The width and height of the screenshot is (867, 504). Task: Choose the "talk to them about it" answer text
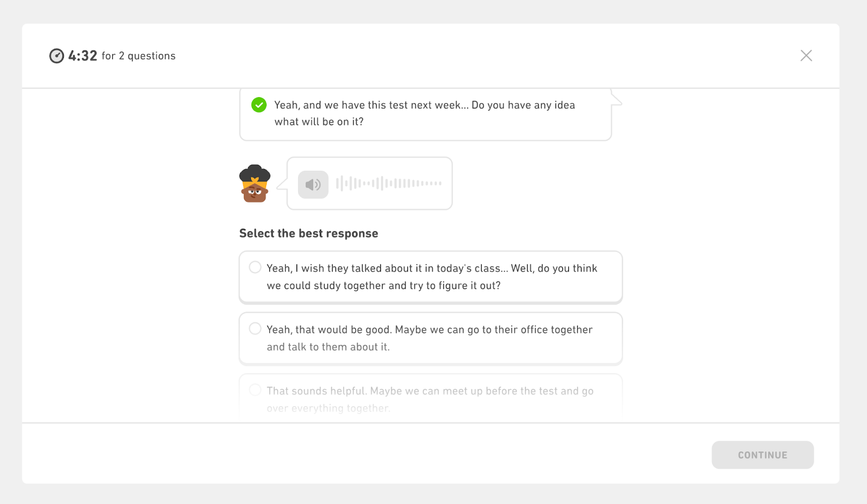tap(328, 347)
